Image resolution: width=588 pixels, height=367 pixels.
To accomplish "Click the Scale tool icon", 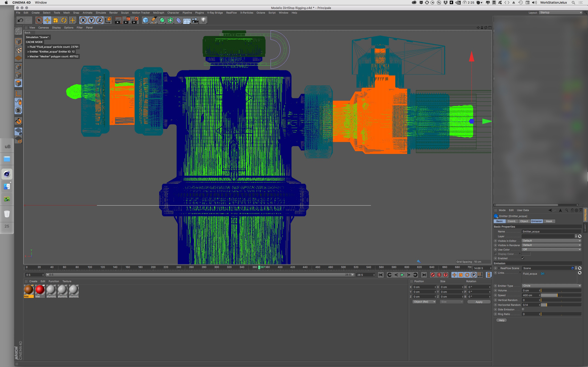I will (x=56, y=20).
